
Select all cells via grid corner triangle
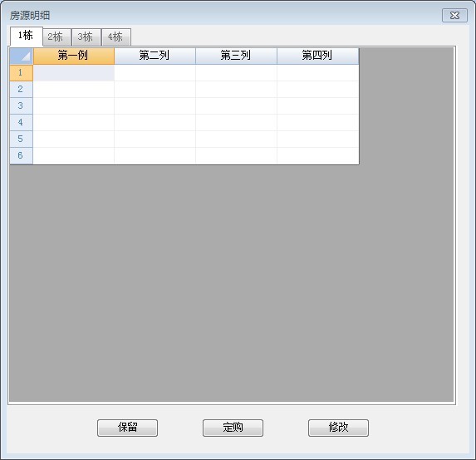(x=22, y=56)
